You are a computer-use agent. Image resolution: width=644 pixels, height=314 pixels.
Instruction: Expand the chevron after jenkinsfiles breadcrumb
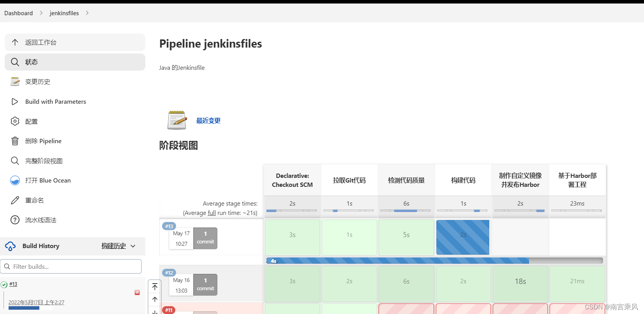[x=87, y=13]
